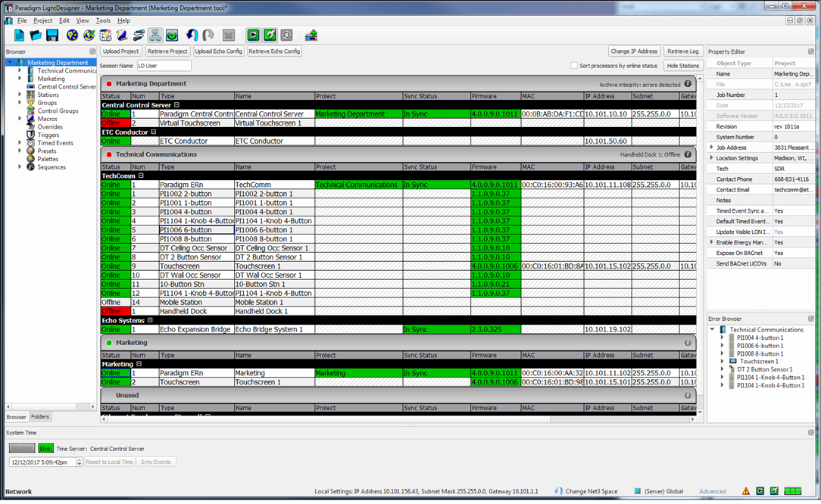This screenshot has height=504, width=821.
Task: Click the system date and time field
Action: (42, 462)
